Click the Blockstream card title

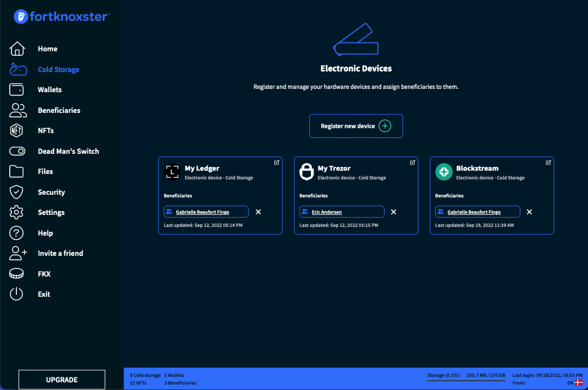tap(477, 169)
